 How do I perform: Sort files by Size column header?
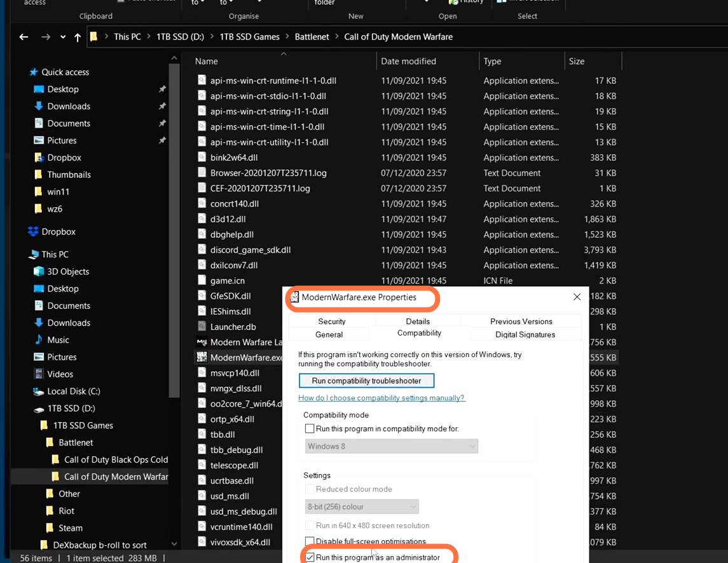[x=577, y=61]
